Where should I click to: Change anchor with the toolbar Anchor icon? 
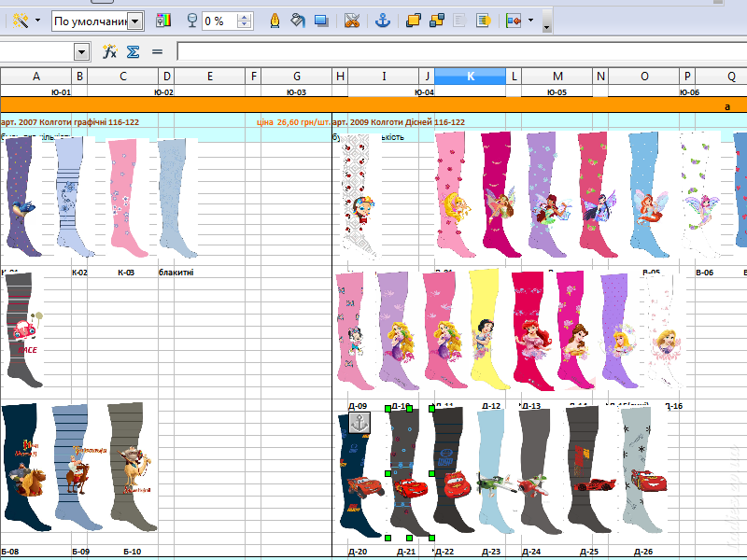pyautogui.click(x=382, y=21)
